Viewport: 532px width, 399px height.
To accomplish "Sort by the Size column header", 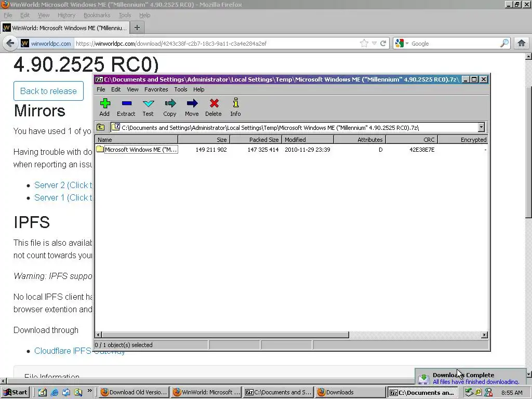I will tap(204, 139).
